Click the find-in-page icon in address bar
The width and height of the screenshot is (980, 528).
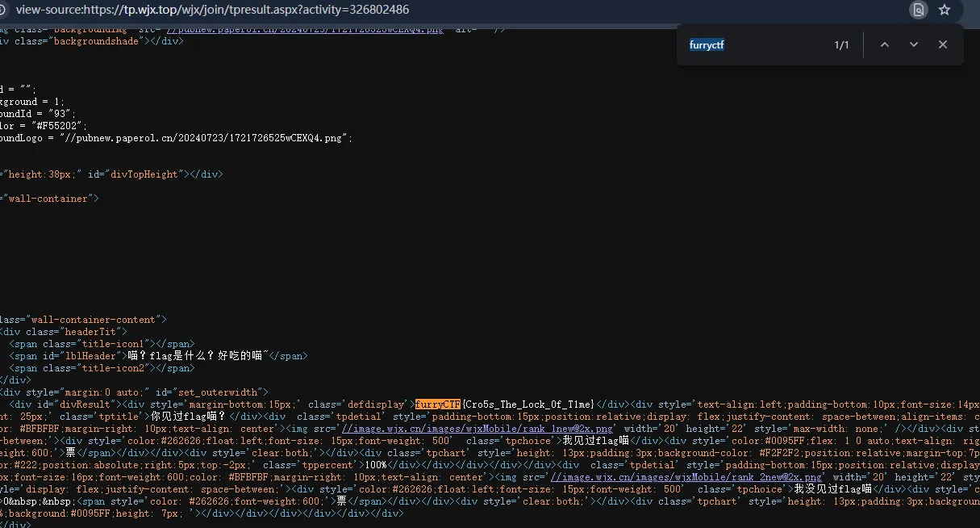pos(918,10)
